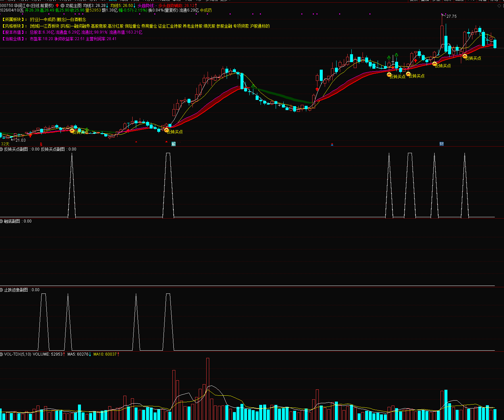The image size is (504, 420).
Task: Click the tallest candlestick with the 27.75 high
Action: [442, 36]
